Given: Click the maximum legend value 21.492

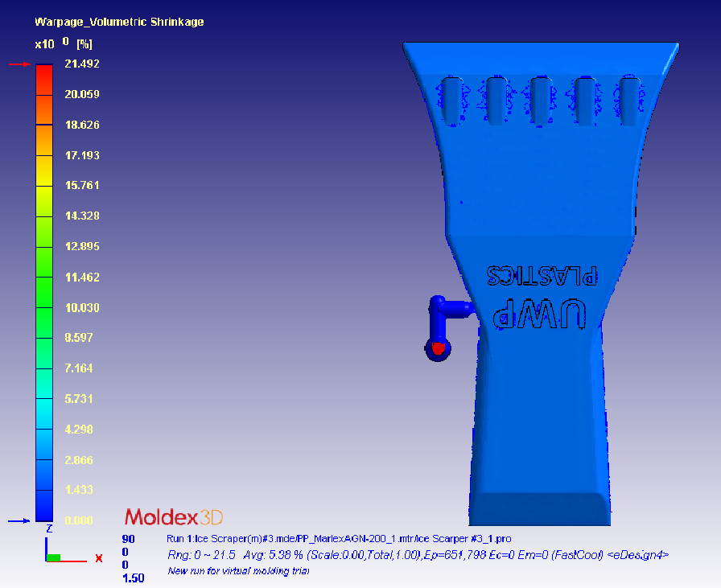Looking at the screenshot, I should click(82, 64).
